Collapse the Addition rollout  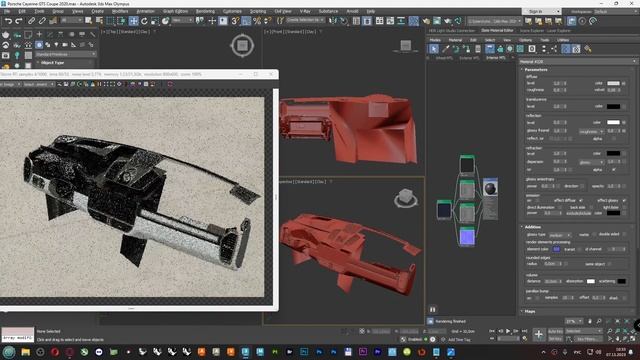point(532,227)
